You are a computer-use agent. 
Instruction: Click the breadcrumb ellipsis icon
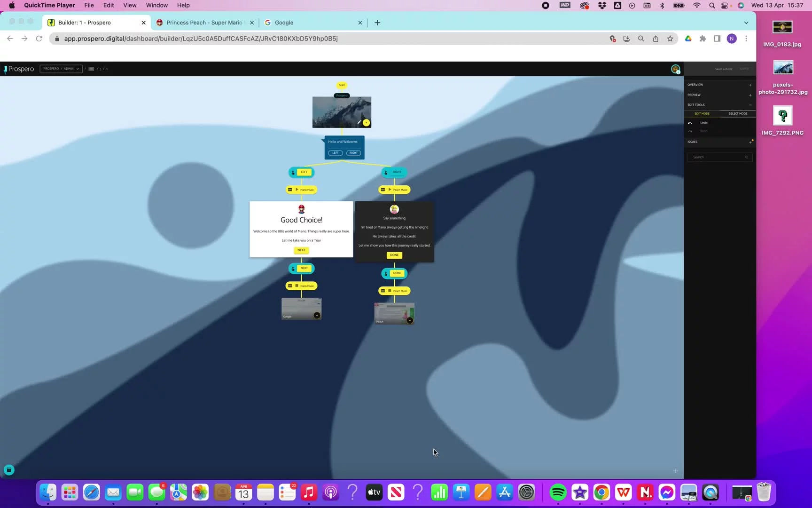91,69
